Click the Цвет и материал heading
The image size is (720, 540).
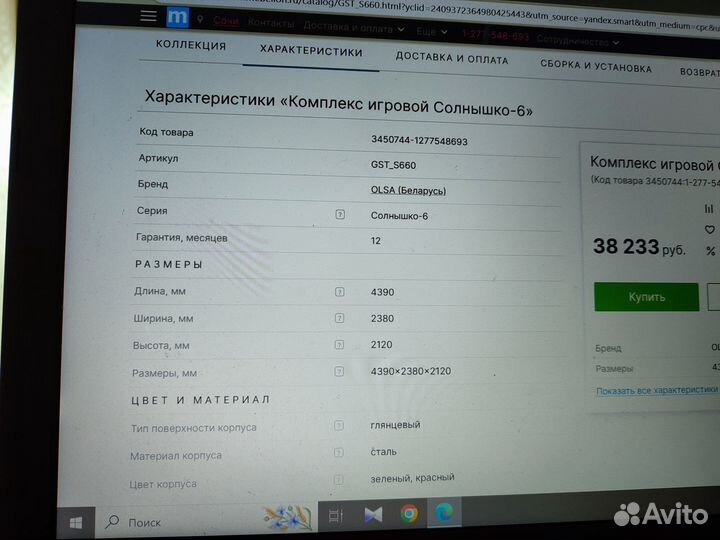point(200,400)
